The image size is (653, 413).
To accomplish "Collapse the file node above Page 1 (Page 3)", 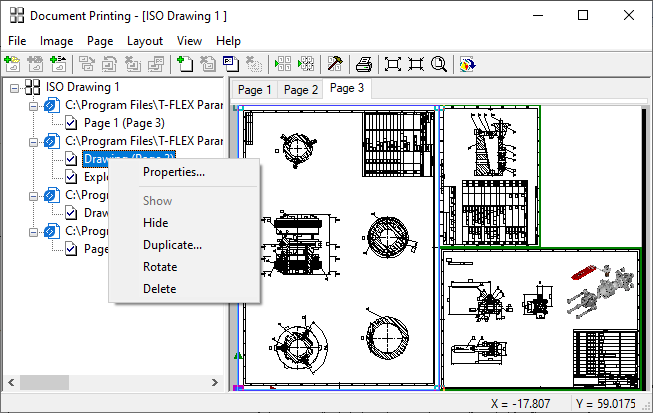I will [x=32, y=105].
